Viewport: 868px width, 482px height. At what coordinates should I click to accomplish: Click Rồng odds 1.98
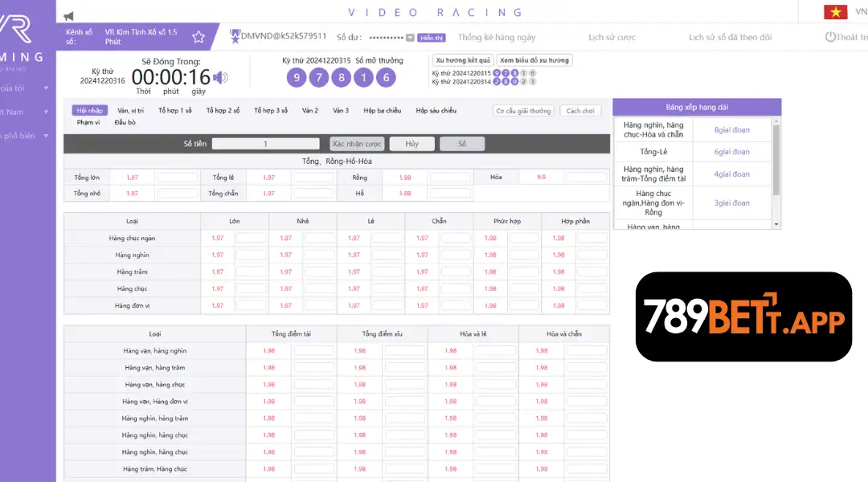pos(405,178)
